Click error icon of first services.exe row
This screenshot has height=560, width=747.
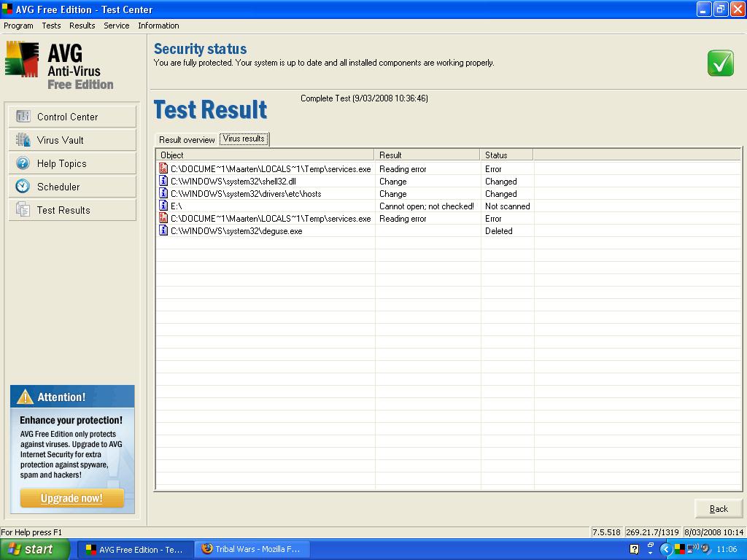pos(163,168)
